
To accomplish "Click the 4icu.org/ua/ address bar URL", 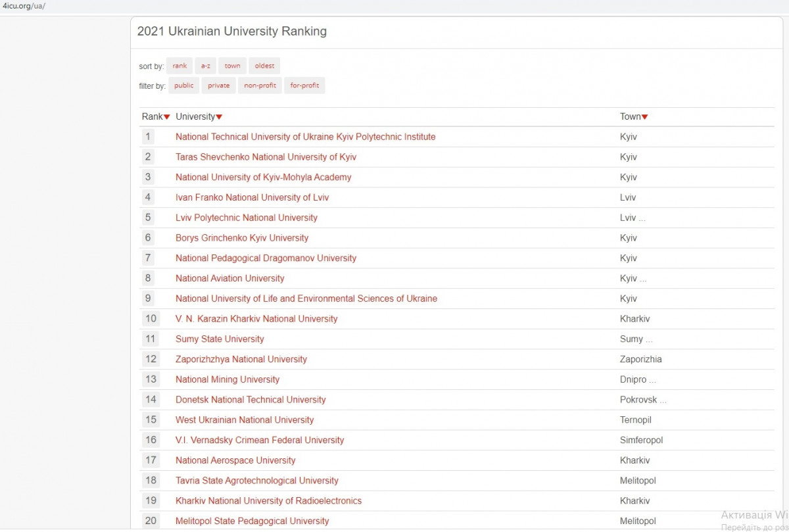I will point(24,6).
